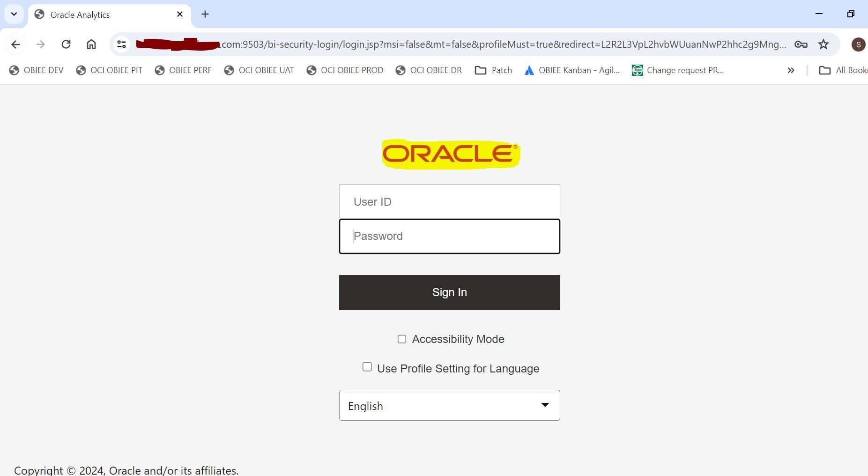Viewport: 868px width, 476px height.
Task: Open the tab search arrow
Action: point(14,14)
